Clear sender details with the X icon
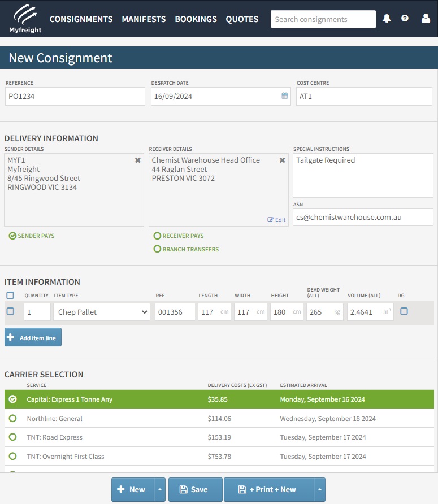The height and width of the screenshot is (504, 438). pyautogui.click(x=138, y=160)
